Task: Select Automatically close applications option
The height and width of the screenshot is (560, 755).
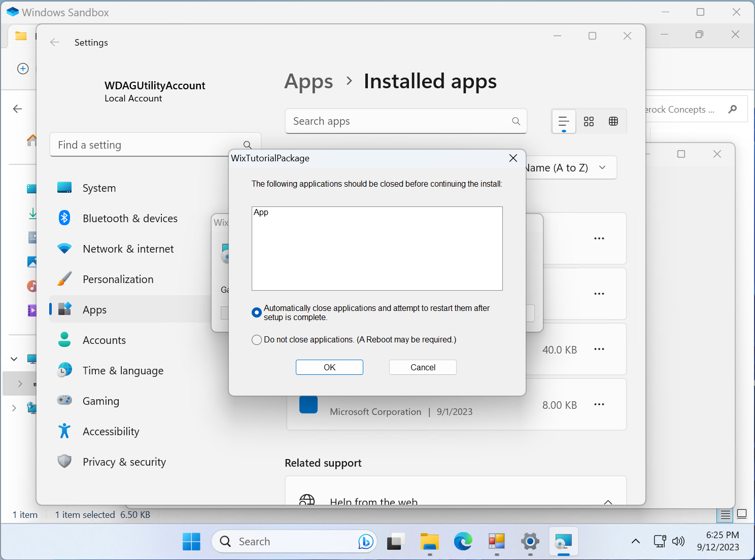Action: click(x=257, y=312)
